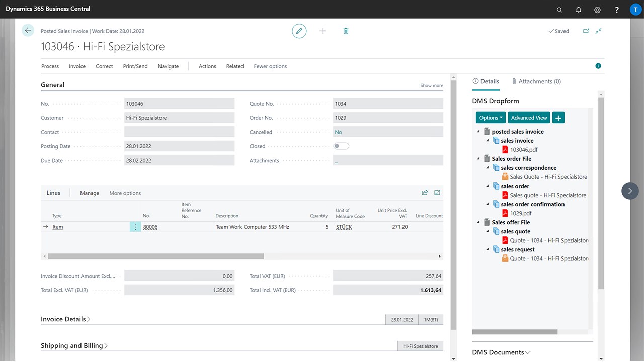This screenshot has width=644, height=362.
Task: Add a document with the DMS plus button
Action: tap(558, 118)
